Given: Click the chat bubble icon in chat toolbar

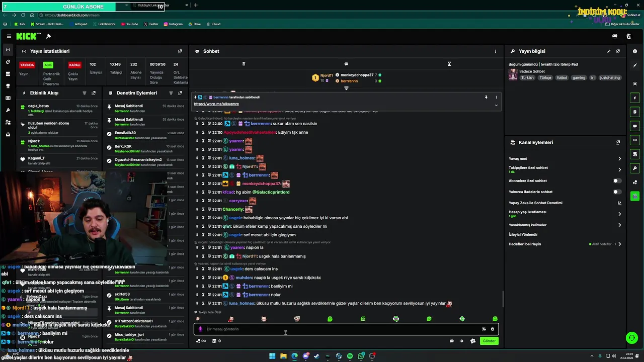Looking at the screenshot, I should click(x=346, y=64).
